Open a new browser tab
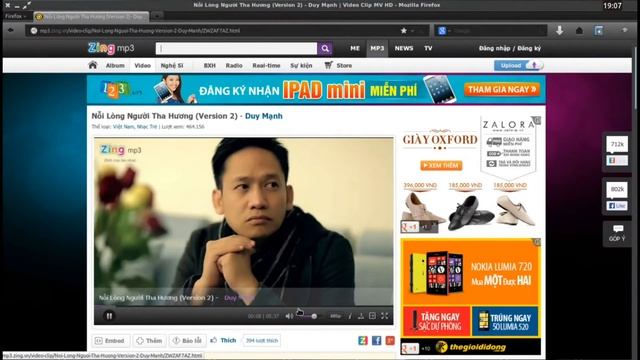The image size is (640, 360). click(157, 16)
